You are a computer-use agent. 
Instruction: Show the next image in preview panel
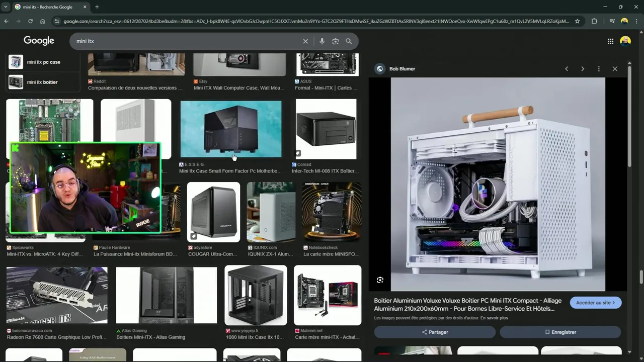[x=583, y=69]
